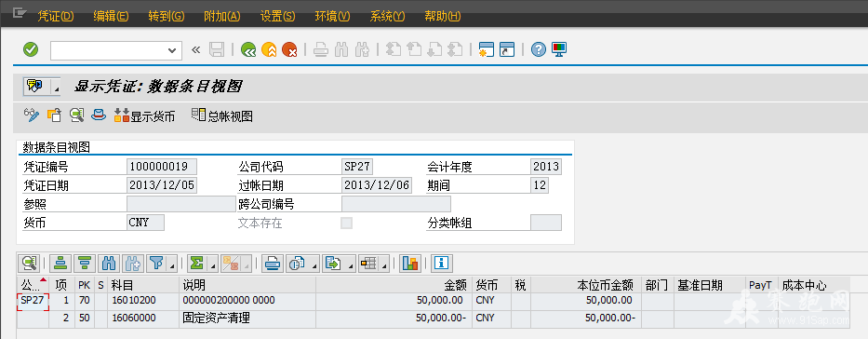Click the SAP window menu icon at top-left
Viewport: 868px width, 339px height.
[20, 13]
